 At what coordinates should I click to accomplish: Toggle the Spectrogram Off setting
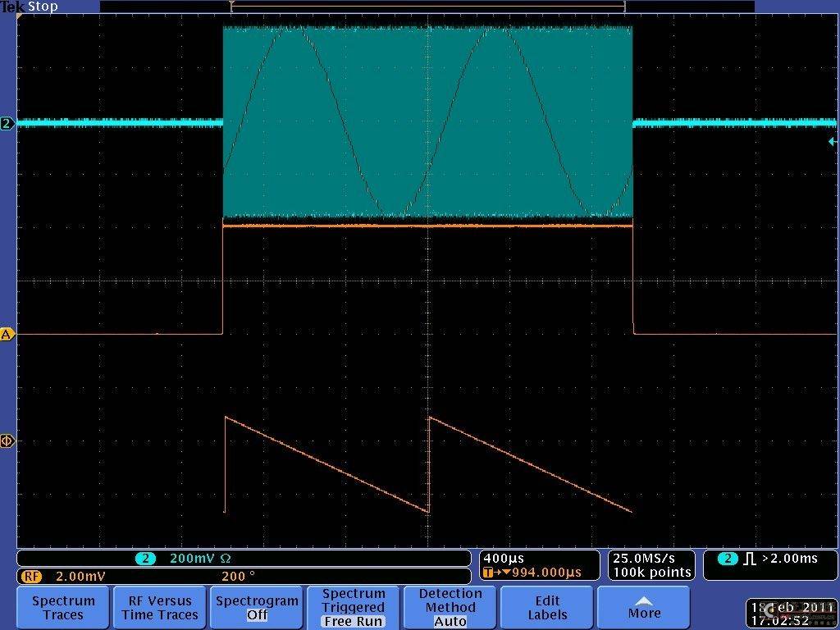tap(257, 608)
